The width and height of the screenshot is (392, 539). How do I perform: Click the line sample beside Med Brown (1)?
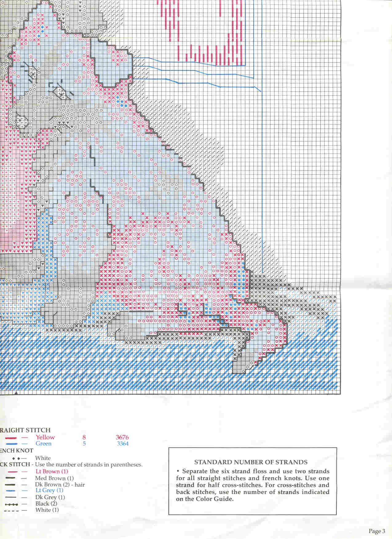(10, 478)
